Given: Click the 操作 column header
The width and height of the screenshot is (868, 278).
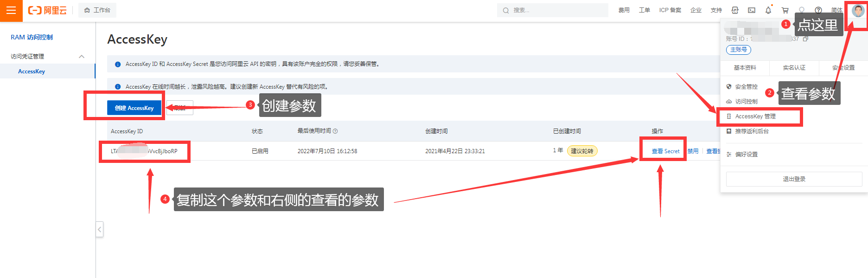Looking at the screenshot, I should click(657, 131).
